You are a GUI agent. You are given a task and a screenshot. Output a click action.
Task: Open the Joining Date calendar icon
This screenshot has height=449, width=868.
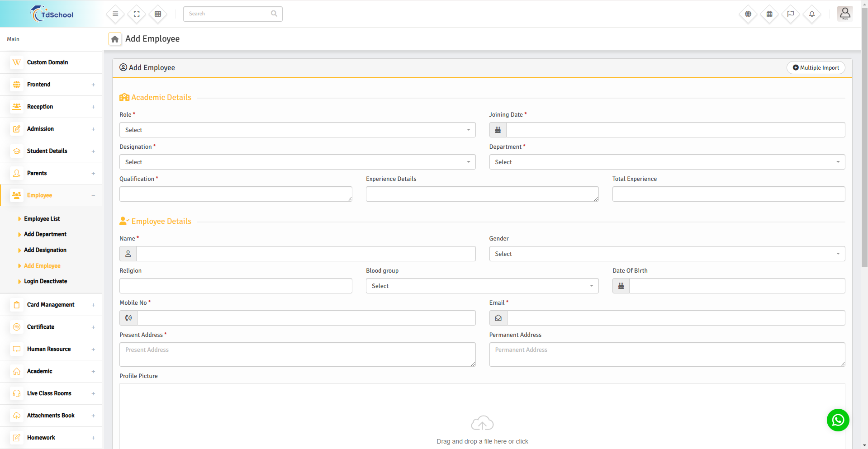coord(498,130)
